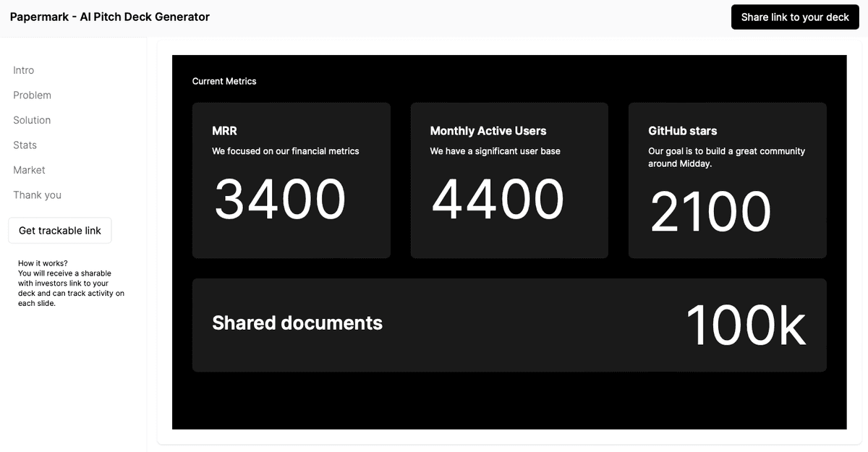Switch to the Stats slide
The width and height of the screenshot is (868, 452).
(x=25, y=145)
